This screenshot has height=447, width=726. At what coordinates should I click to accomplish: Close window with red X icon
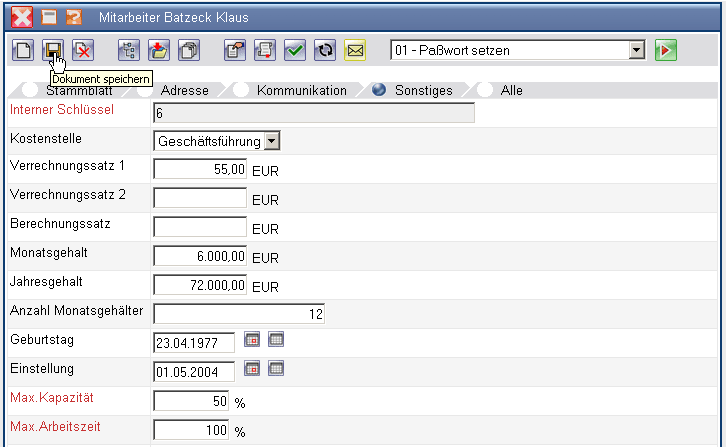click(22, 17)
